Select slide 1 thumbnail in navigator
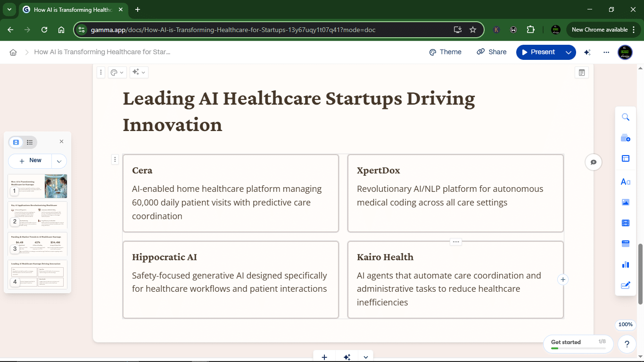 (x=38, y=186)
